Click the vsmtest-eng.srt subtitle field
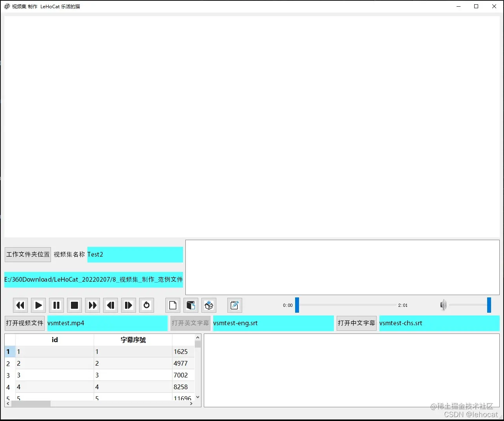504x421 pixels. (x=274, y=323)
